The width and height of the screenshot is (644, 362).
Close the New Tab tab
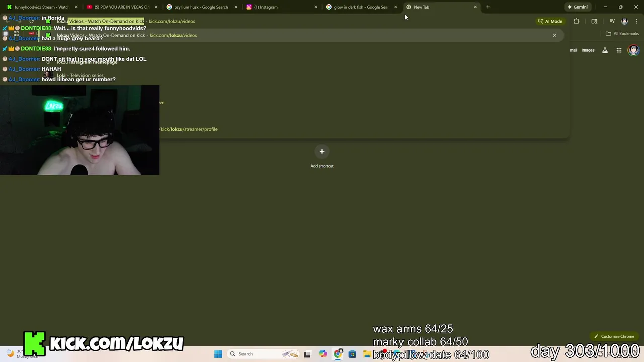475,7
